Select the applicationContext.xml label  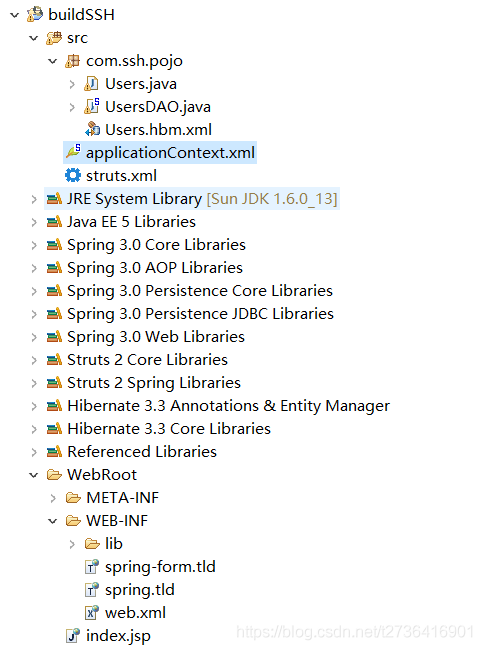[170, 153]
